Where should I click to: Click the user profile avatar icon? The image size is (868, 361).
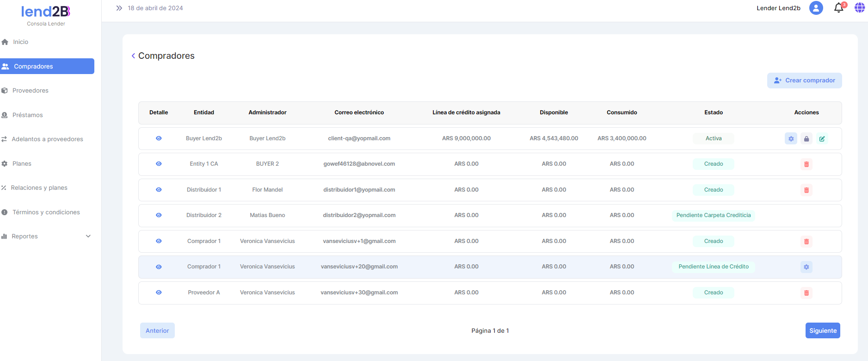816,8
